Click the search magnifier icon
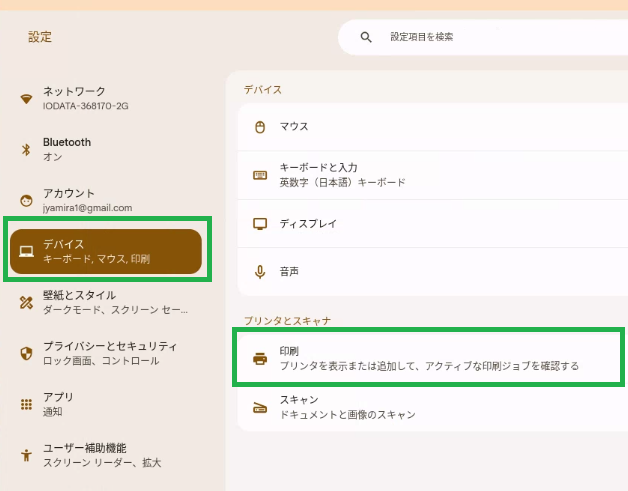628x491 pixels. 366,37
